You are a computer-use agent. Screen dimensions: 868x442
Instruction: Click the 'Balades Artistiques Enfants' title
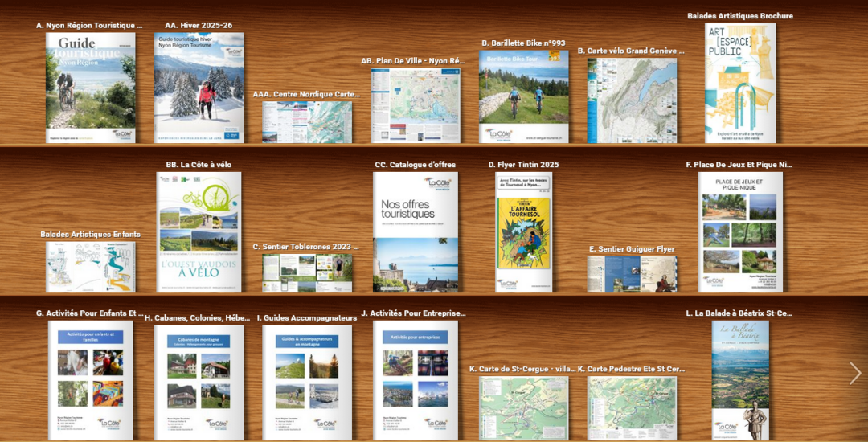tap(90, 235)
